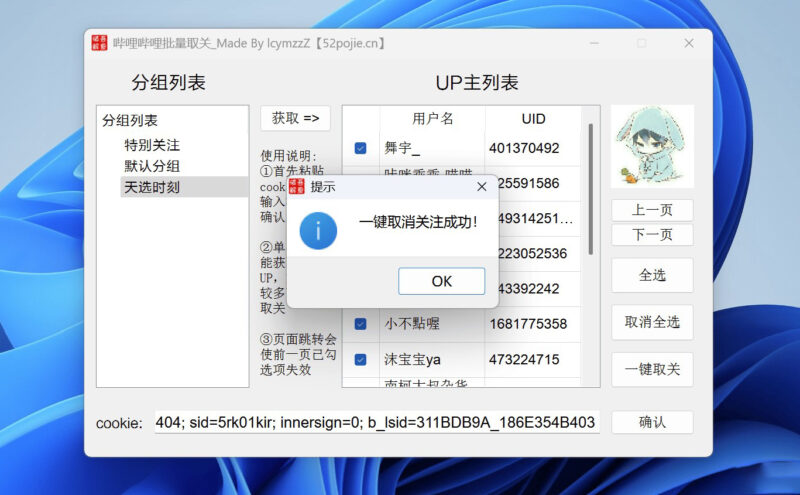Click the red icon in 提示 titlebar
Image resolution: width=800 pixels, height=495 pixels.
click(296, 186)
